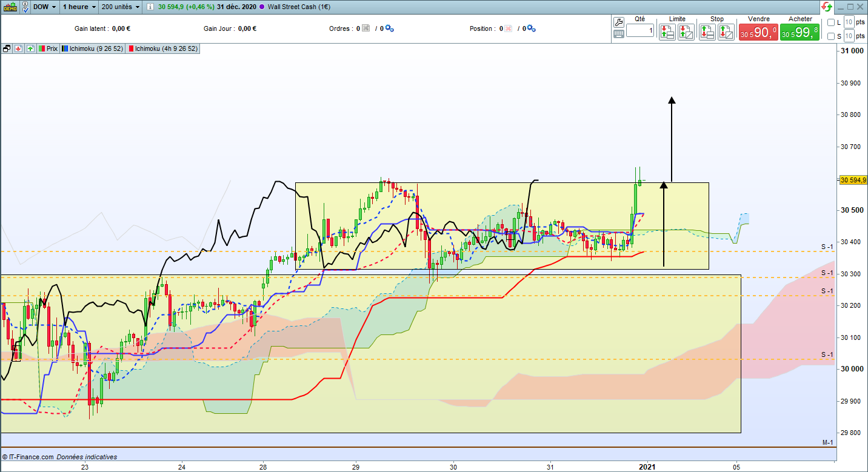Open the orders settings gear icon

click(389, 28)
